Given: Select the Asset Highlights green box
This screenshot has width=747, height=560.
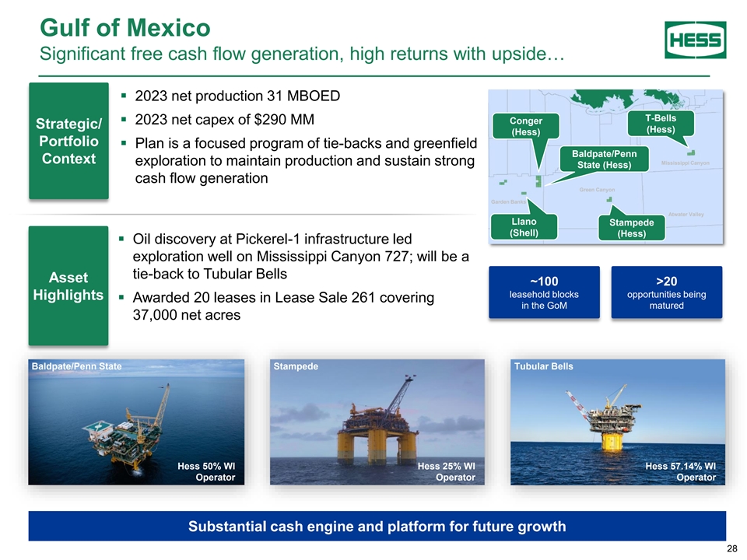Looking at the screenshot, I should [x=68, y=286].
